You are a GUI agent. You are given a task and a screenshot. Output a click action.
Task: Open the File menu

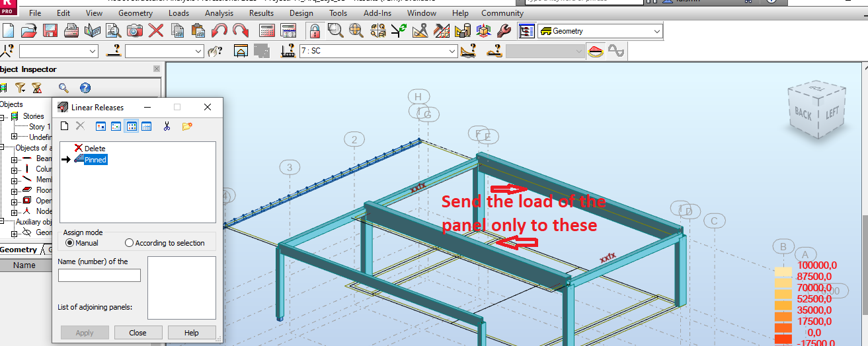[x=35, y=13]
